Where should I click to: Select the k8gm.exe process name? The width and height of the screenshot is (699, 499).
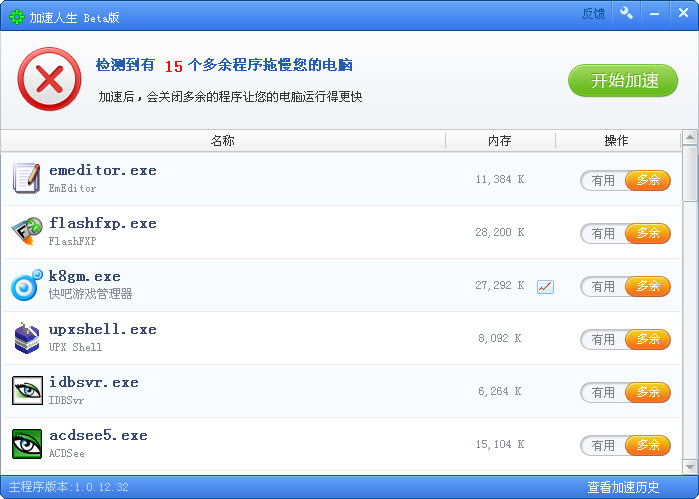point(85,276)
